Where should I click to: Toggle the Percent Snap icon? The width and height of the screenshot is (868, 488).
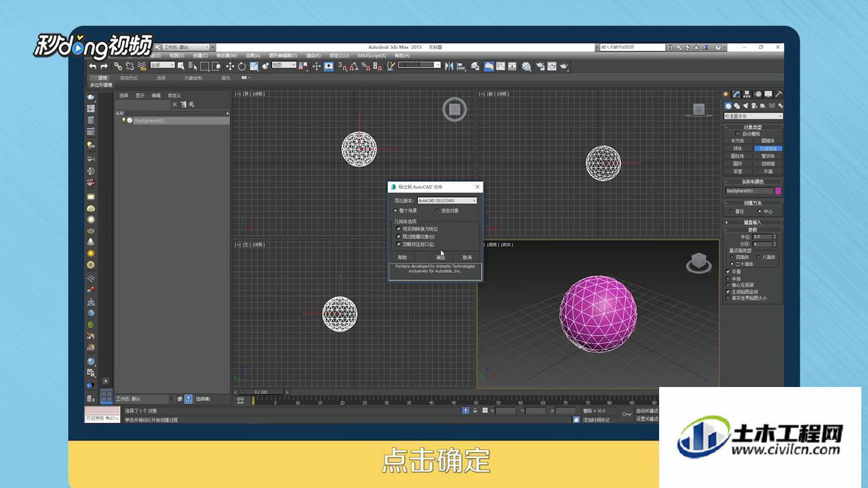coord(365,66)
